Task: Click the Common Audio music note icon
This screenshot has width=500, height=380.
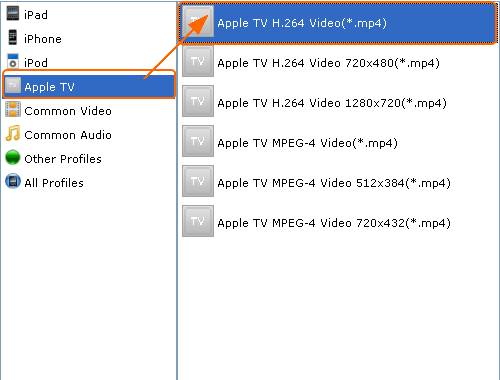Action: click(13, 133)
